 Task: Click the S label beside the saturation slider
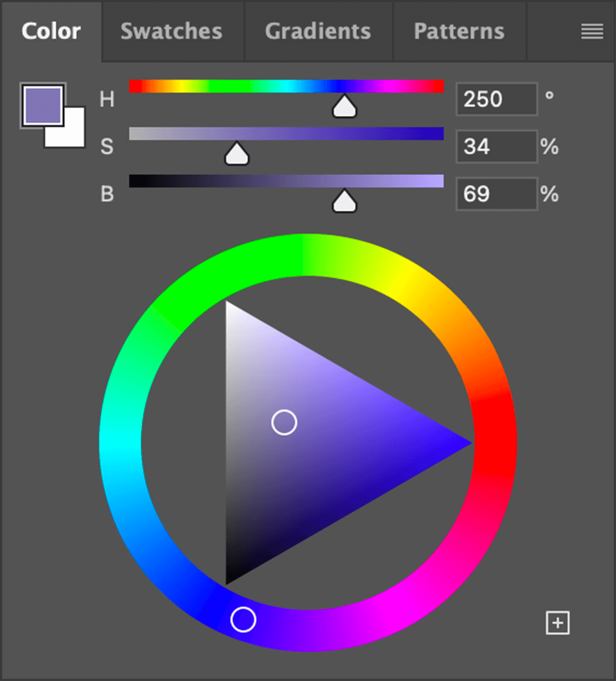coord(107,147)
